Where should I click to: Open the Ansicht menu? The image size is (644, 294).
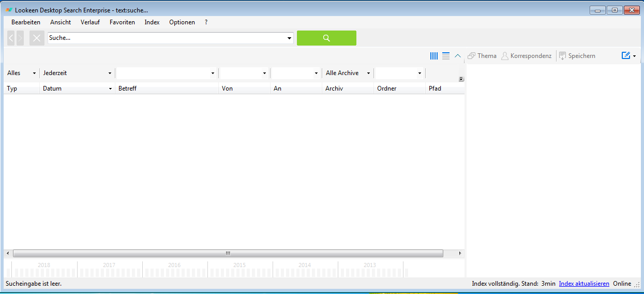tap(61, 22)
